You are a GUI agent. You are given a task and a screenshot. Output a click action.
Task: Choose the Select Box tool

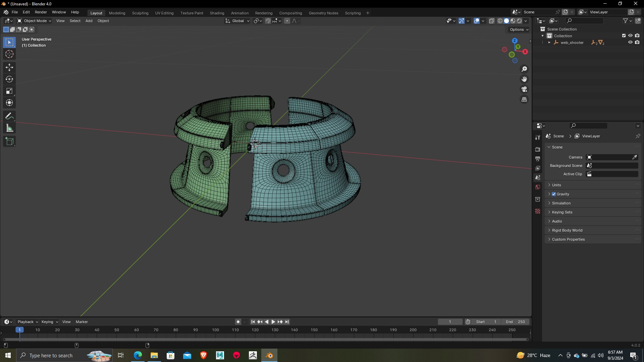9,42
